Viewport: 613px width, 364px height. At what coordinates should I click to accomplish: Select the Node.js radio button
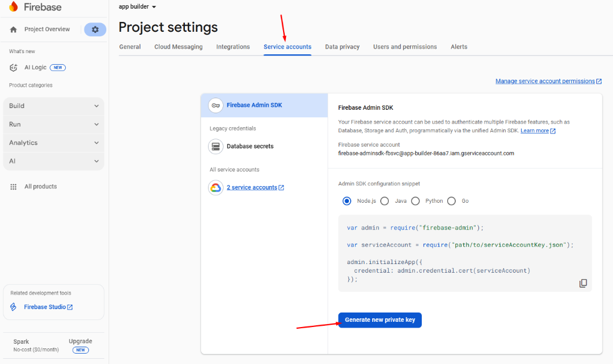click(x=347, y=201)
